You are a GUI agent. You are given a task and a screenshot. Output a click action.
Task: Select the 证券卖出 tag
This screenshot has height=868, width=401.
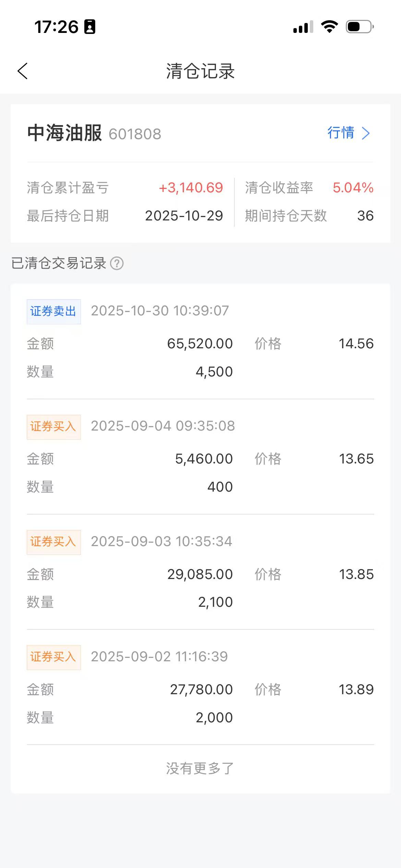(53, 311)
